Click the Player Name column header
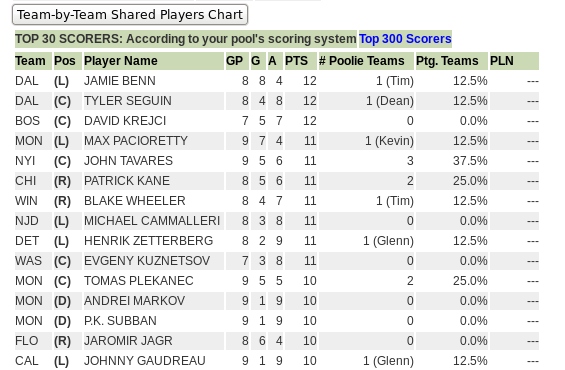Screen dimensions: 565x370 click(154, 61)
